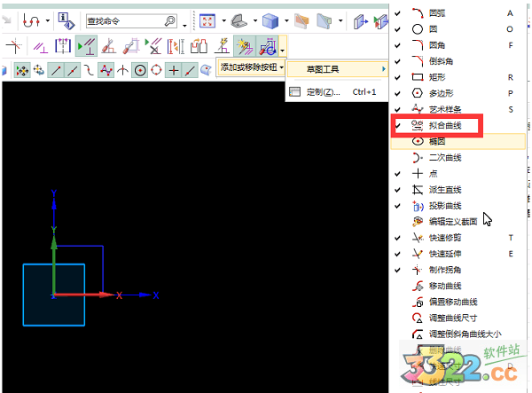Toggle the existing point plus snap button
The height and width of the screenshot is (393, 532).
(x=174, y=70)
